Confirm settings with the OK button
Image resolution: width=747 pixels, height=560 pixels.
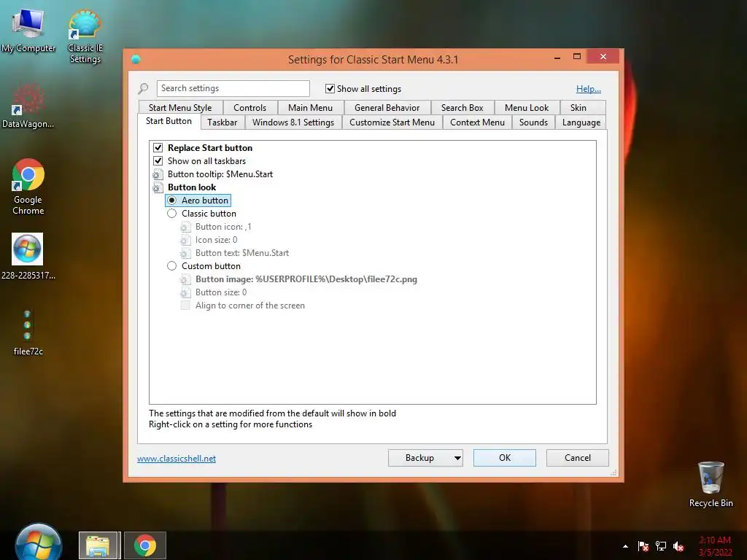[505, 458]
